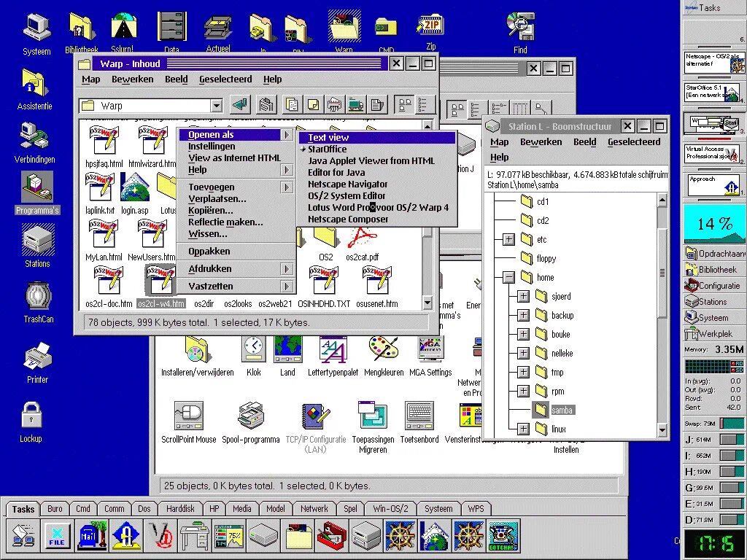Switch Warp window to list view
This screenshot has width=747, height=560.
(x=423, y=105)
